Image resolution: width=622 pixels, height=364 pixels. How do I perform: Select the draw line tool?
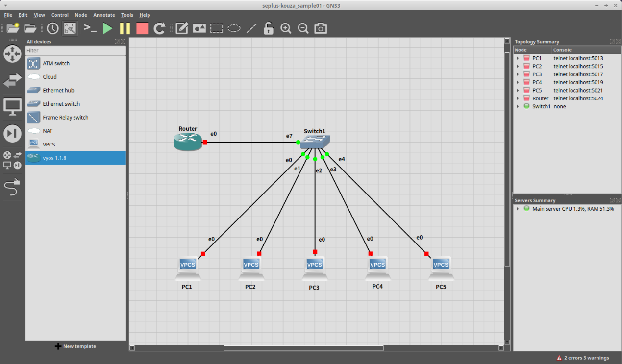251,28
